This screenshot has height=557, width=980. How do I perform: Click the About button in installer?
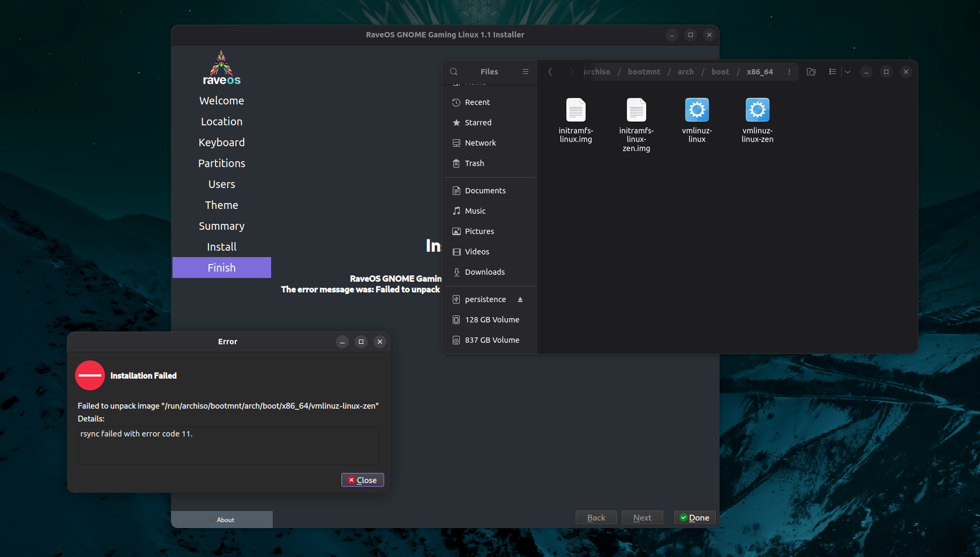point(221,520)
